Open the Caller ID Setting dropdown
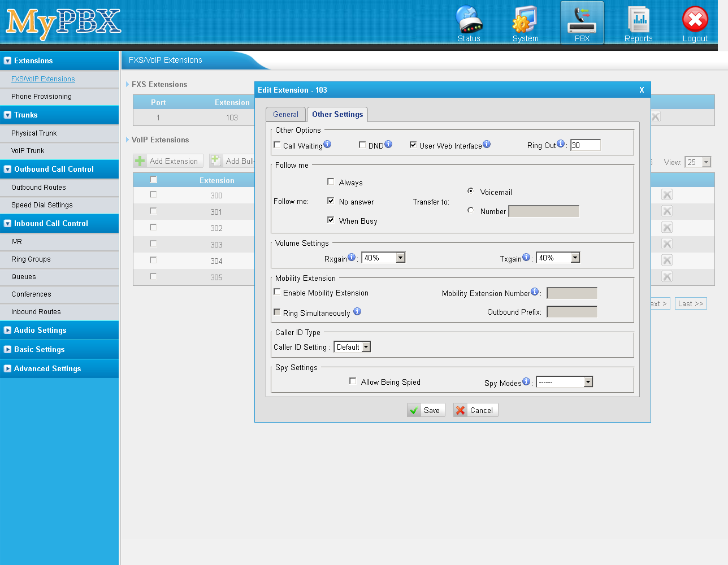The width and height of the screenshot is (728, 565). (352, 347)
